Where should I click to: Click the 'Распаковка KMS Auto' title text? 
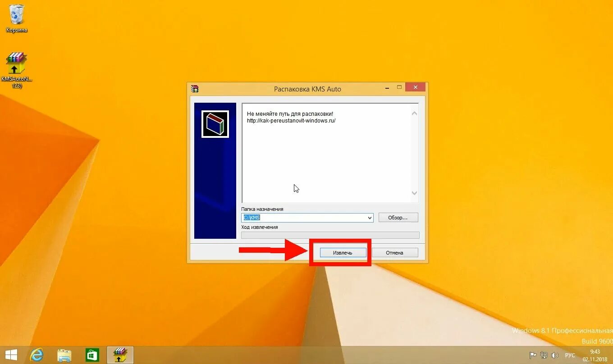click(x=307, y=89)
